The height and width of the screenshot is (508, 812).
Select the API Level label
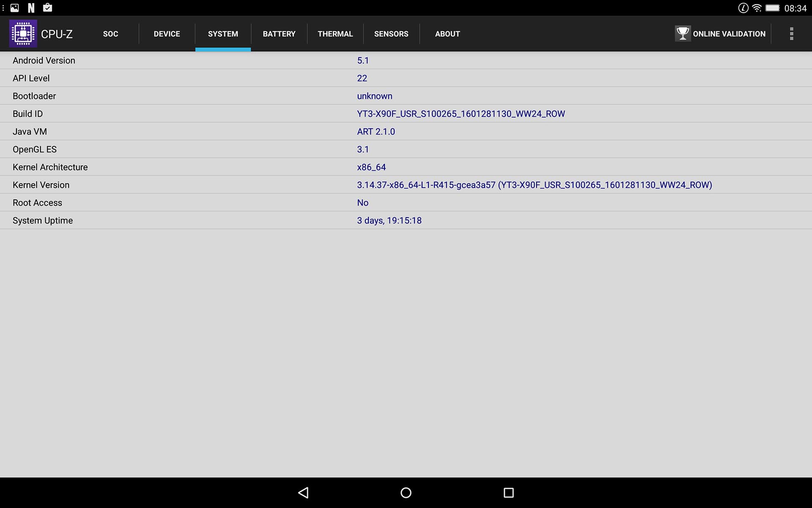pyautogui.click(x=31, y=78)
